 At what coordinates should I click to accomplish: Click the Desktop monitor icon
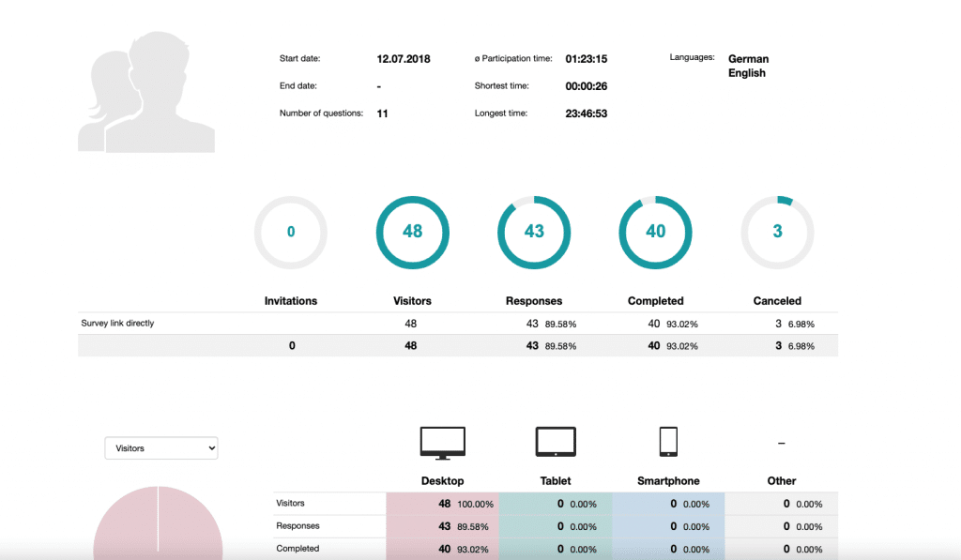(x=443, y=443)
